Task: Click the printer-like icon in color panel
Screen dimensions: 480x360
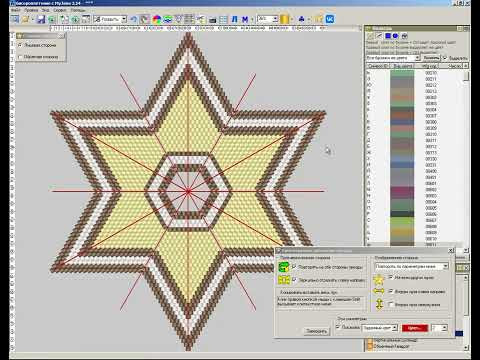Action: click(x=404, y=36)
